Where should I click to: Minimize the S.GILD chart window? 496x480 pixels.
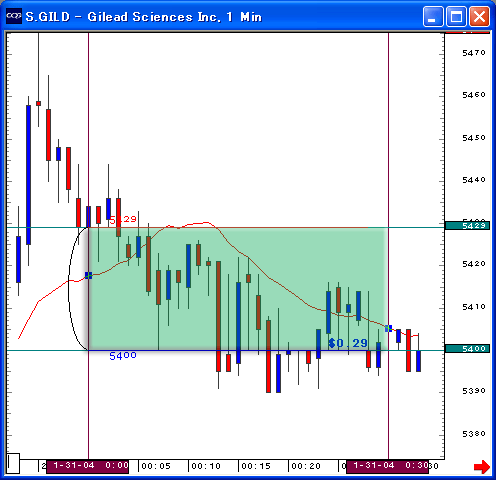[x=433, y=16]
